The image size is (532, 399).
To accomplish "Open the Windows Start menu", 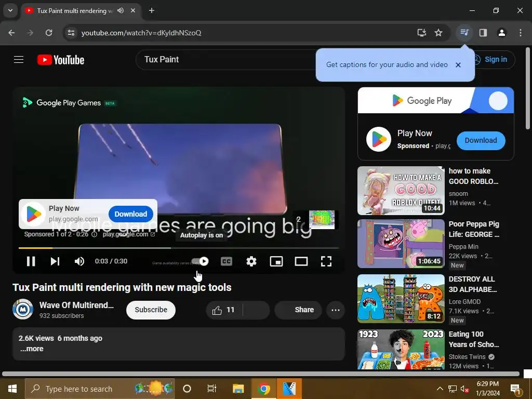I will tap(12, 389).
